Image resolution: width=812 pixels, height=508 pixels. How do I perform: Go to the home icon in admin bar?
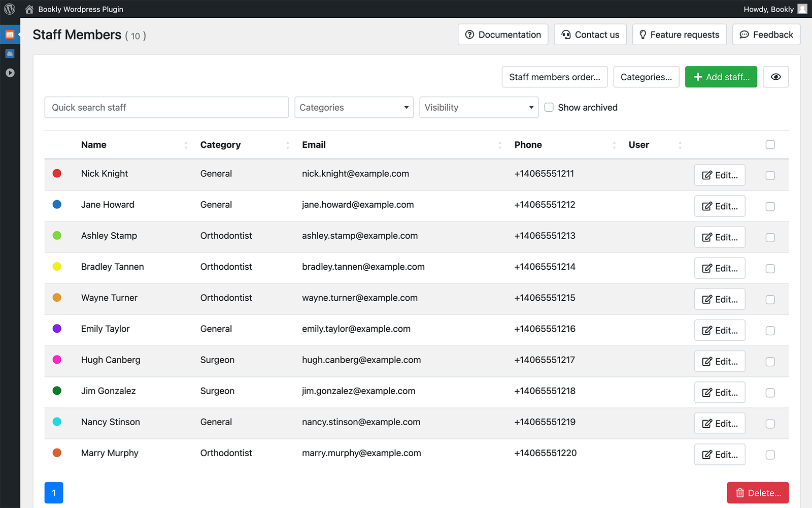point(29,9)
